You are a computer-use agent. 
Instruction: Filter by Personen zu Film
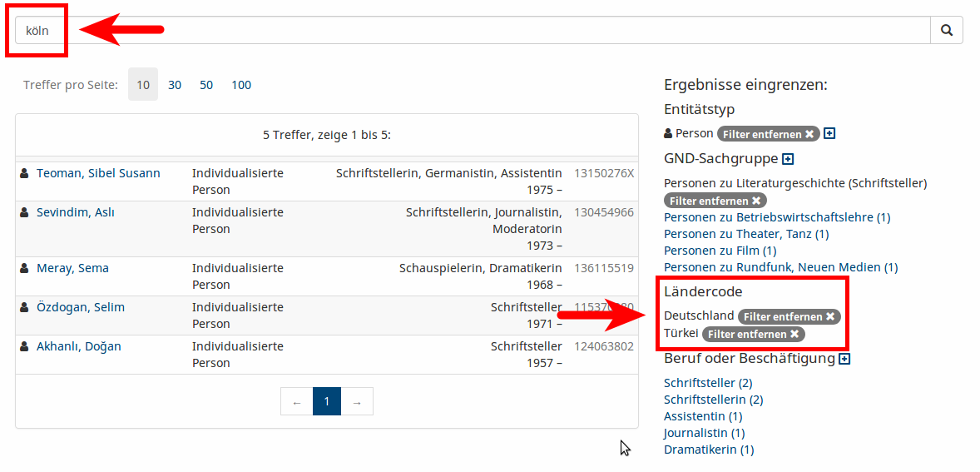coord(720,251)
